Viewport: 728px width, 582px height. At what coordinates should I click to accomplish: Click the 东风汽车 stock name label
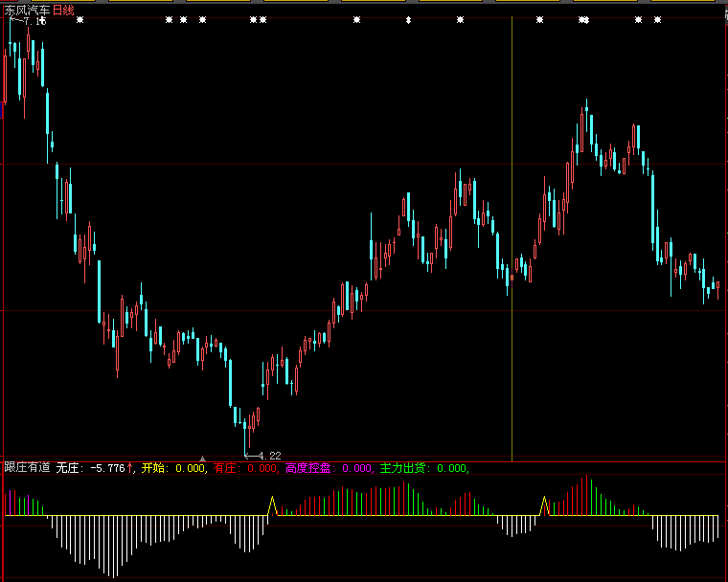28,11
